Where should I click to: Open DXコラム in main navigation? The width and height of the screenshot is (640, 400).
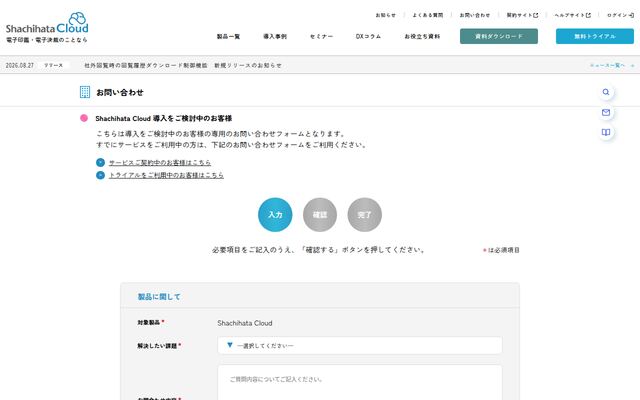coord(368,36)
